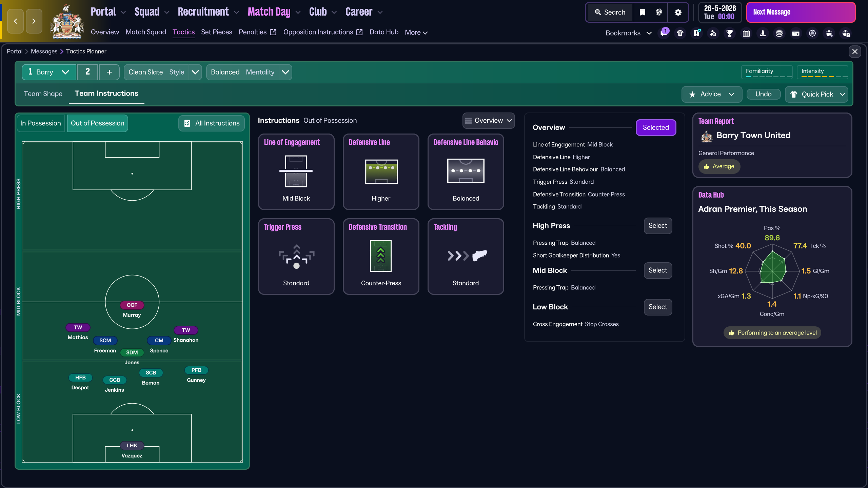Click Select button for High Press
This screenshot has height=488, width=868.
tap(658, 226)
